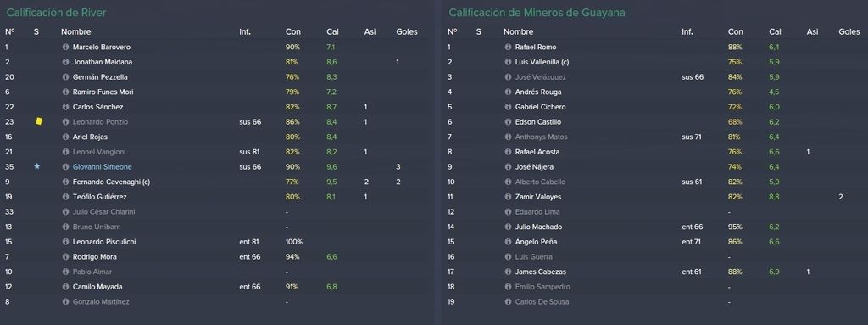Click yellow card icon on Leonardo Ponzio row

point(38,120)
